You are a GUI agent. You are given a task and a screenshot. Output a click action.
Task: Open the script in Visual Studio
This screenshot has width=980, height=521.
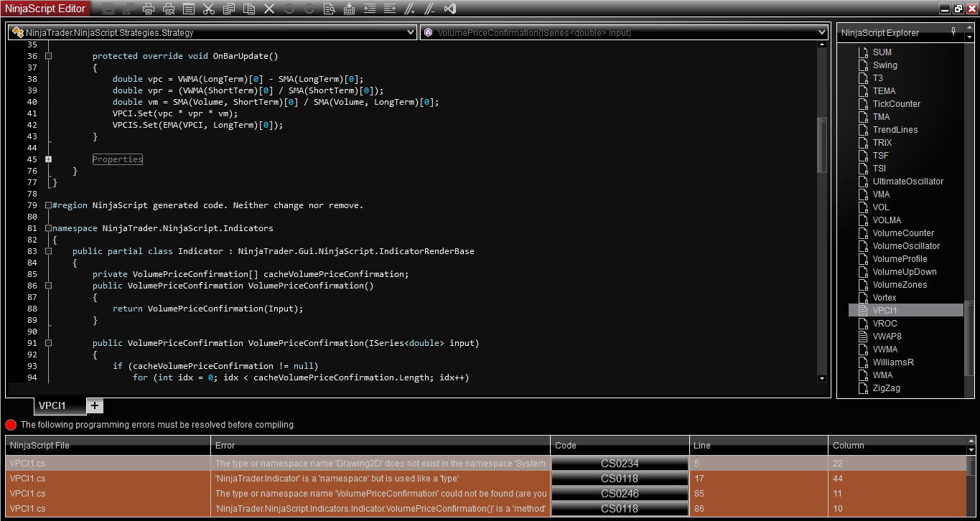[450, 9]
